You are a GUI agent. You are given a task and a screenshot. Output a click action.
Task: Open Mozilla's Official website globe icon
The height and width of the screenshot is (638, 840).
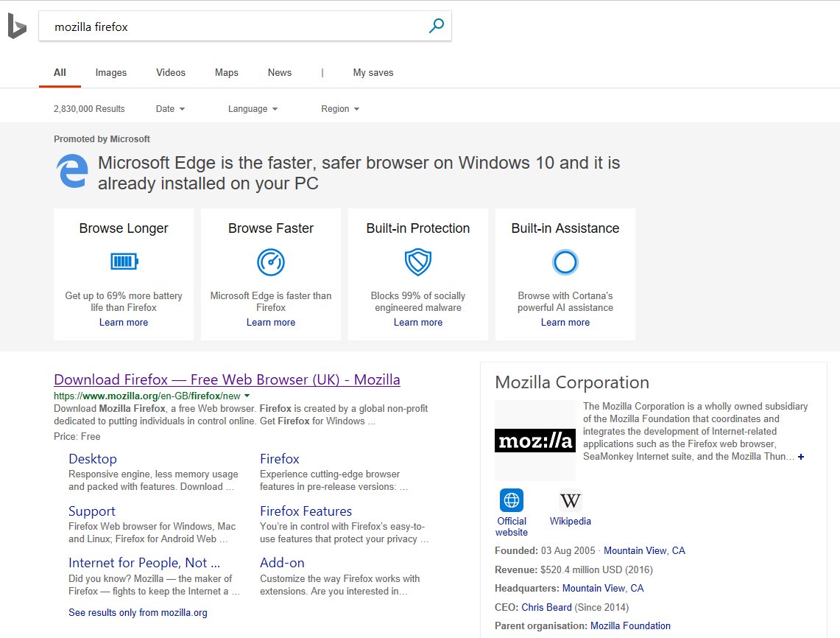(x=511, y=501)
